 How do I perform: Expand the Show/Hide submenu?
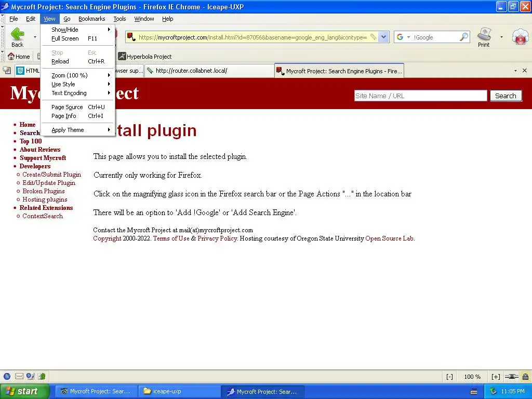(x=78, y=30)
